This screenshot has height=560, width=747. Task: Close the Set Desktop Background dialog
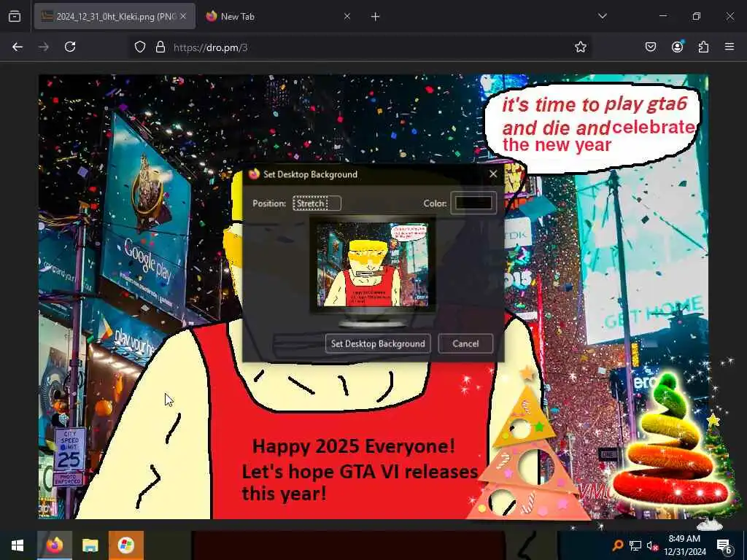(x=494, y=174)
